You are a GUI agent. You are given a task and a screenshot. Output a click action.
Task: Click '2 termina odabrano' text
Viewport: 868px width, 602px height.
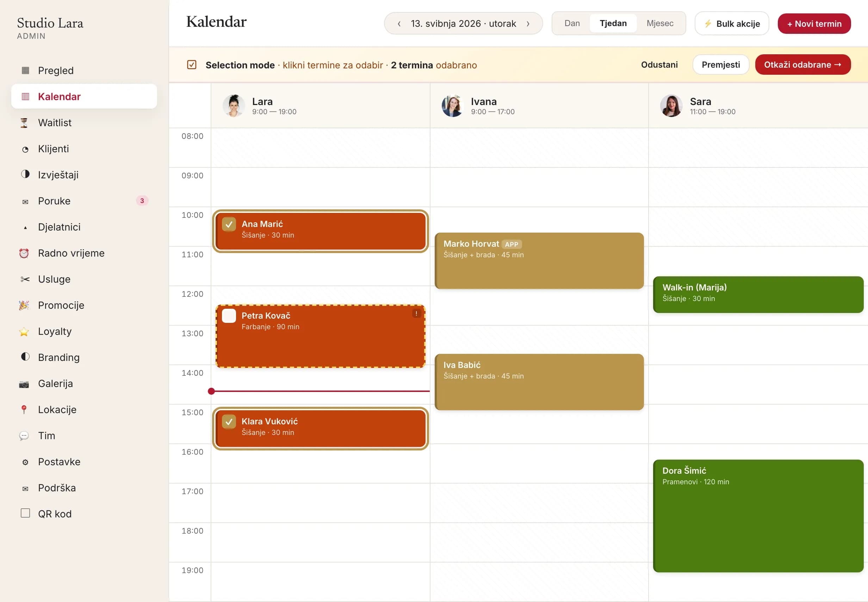[434, 65]
